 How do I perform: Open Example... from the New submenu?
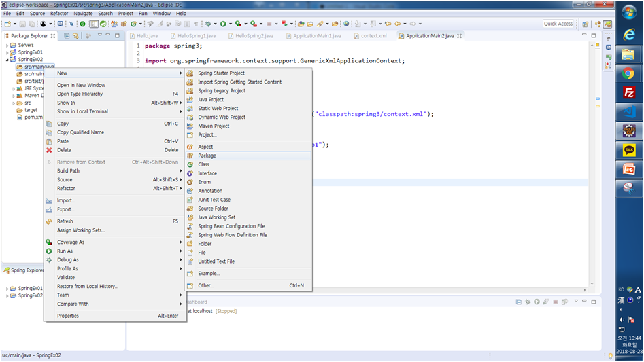click(248, 274)
